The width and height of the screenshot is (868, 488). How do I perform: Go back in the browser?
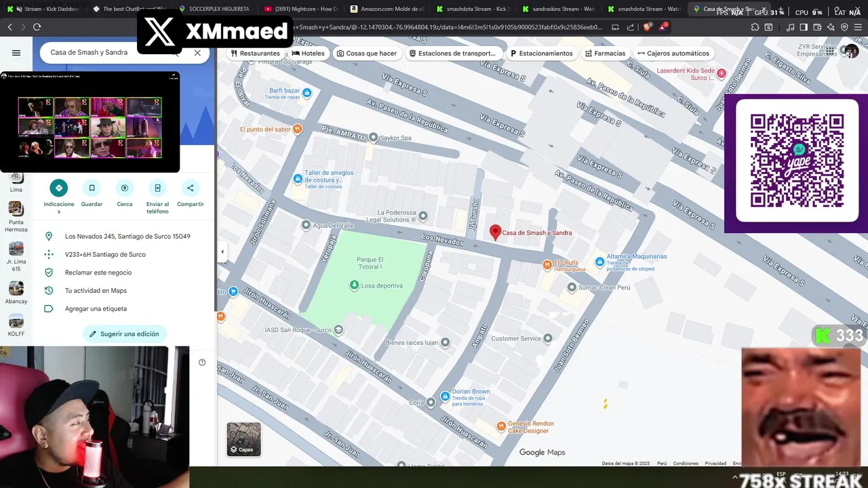point(9,27)
